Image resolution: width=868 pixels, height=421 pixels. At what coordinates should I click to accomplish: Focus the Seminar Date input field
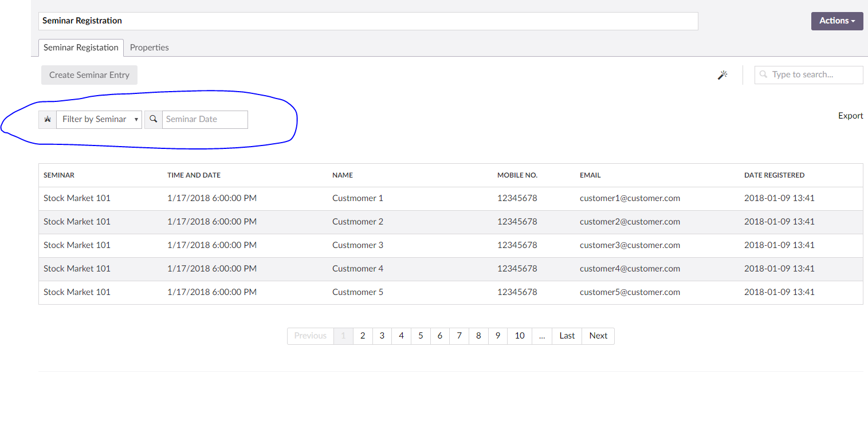tap(205, 119)
